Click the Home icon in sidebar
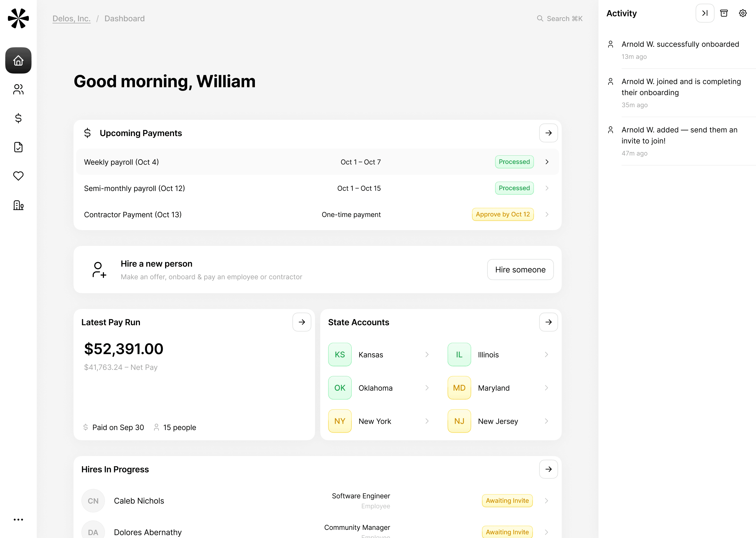Viewport: 756px width, 538px height. pos(18,61)
